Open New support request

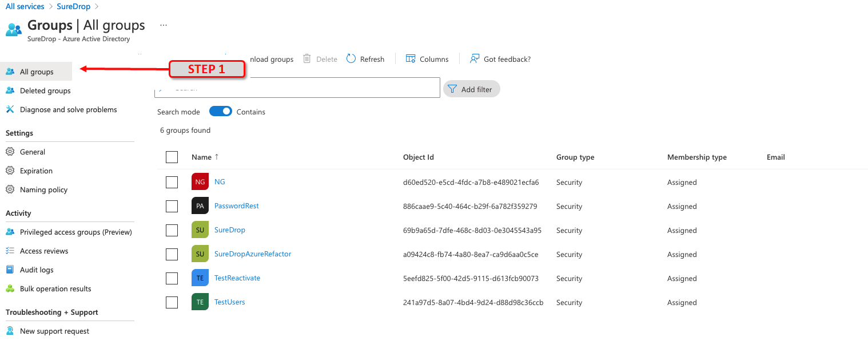pyautogui.click(x=54, y=331)
